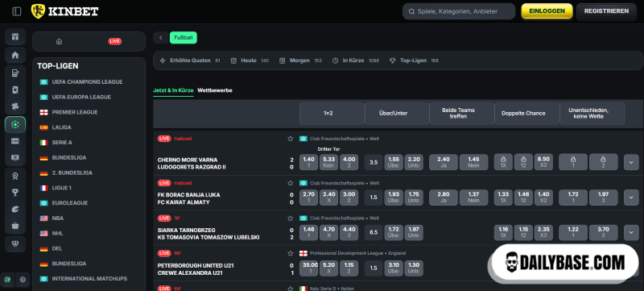
Task: Open the Über/Unter market column header
Action: click(397, 114)
